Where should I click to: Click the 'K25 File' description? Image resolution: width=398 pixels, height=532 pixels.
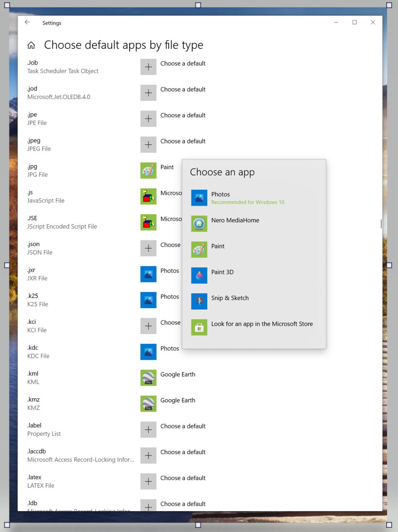38,304
